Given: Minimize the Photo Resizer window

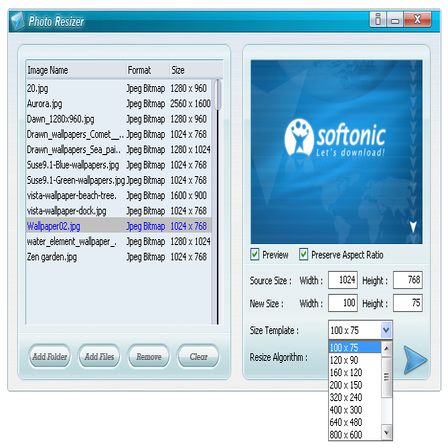Looking at the screenshot, I should tap(395, 19).
